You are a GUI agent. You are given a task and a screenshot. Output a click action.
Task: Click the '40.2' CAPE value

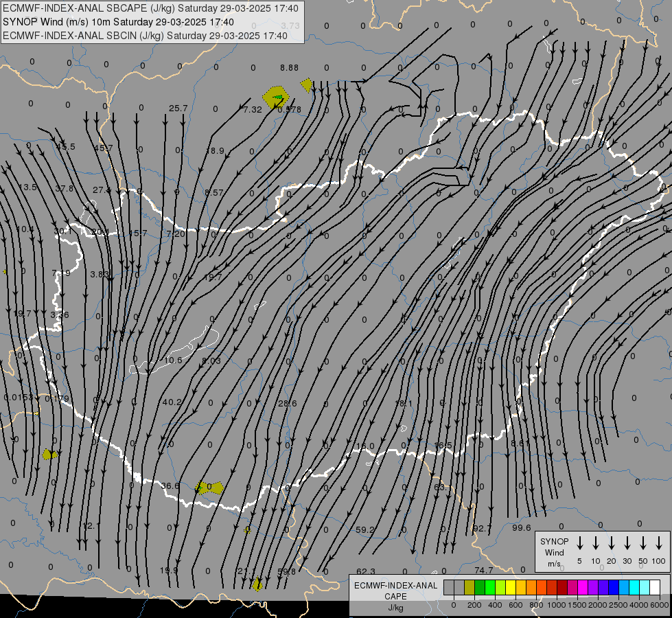[x=172, y=402]
